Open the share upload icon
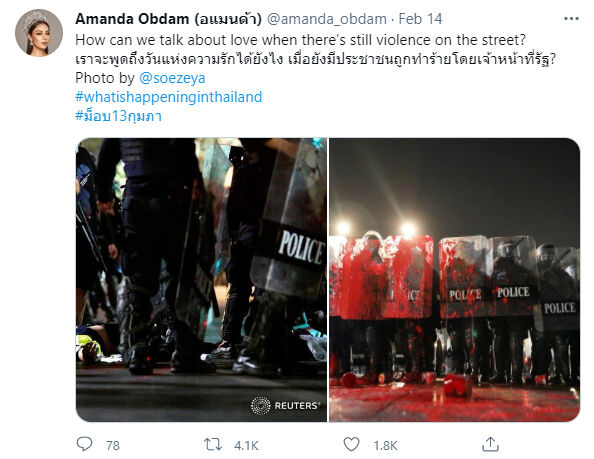This screenshot has height=459, width=594. tap(490, 444)
